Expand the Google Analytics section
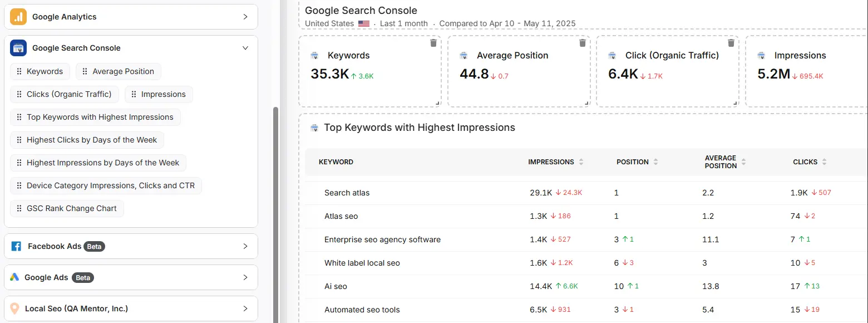 tap(245, 17)
